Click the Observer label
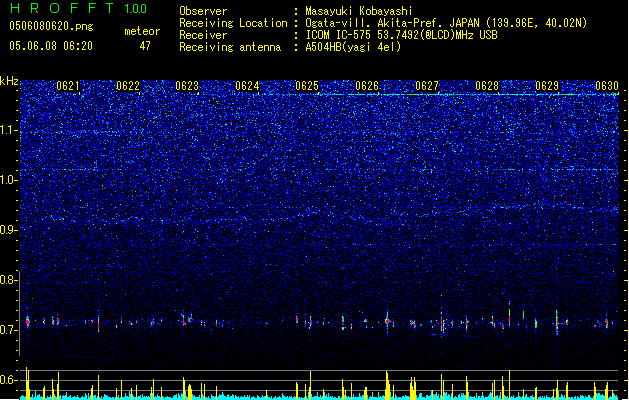Screen dimensions: 629x400 click(203, 11)
